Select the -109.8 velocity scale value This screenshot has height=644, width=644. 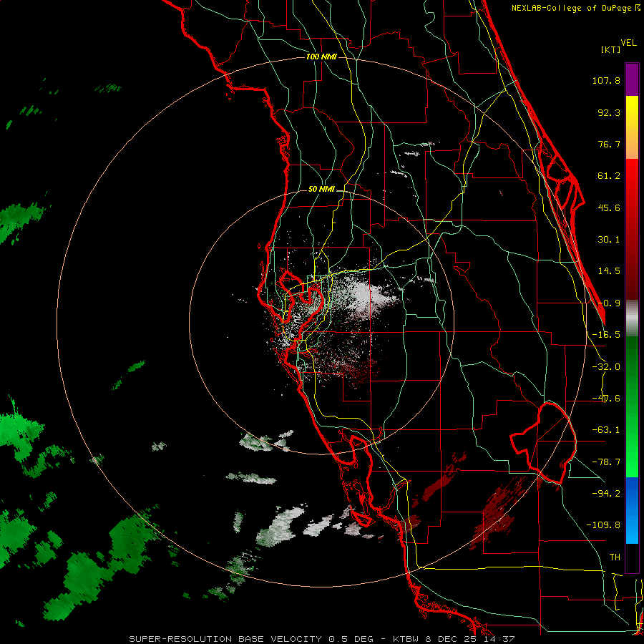[x=603, y=525]
